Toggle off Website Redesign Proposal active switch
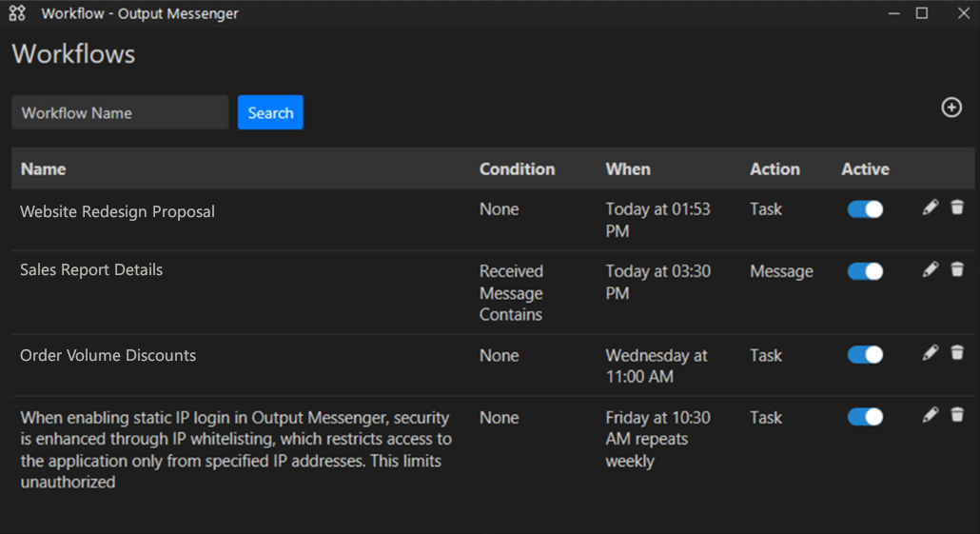This screenshot has height=534, width=980. tap(865, 208)
